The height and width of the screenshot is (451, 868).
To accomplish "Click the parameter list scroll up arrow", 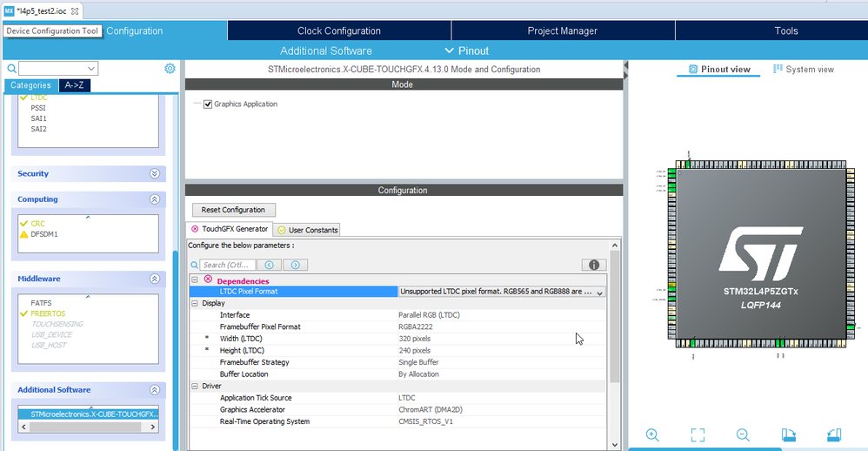I will (x=614, y=245).
